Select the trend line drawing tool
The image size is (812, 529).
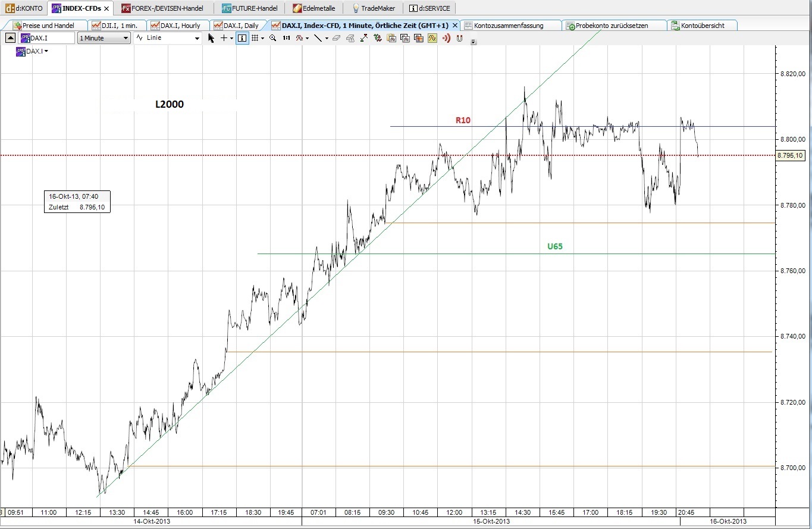[318, 37]
